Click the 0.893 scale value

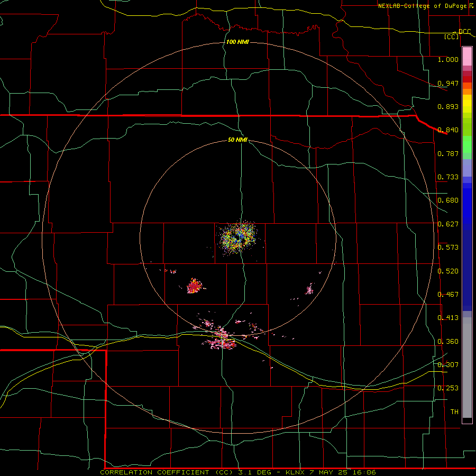[448, 106]
